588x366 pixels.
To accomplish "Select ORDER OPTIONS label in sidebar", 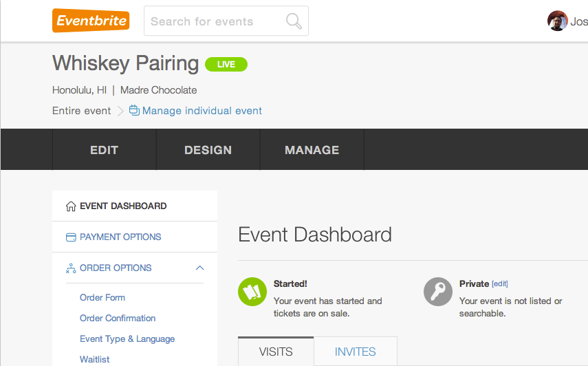I will point(116,268).
